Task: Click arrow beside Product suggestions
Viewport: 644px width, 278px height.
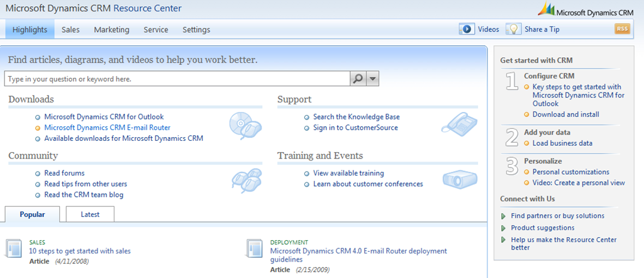Action: [x=504, y=228]
